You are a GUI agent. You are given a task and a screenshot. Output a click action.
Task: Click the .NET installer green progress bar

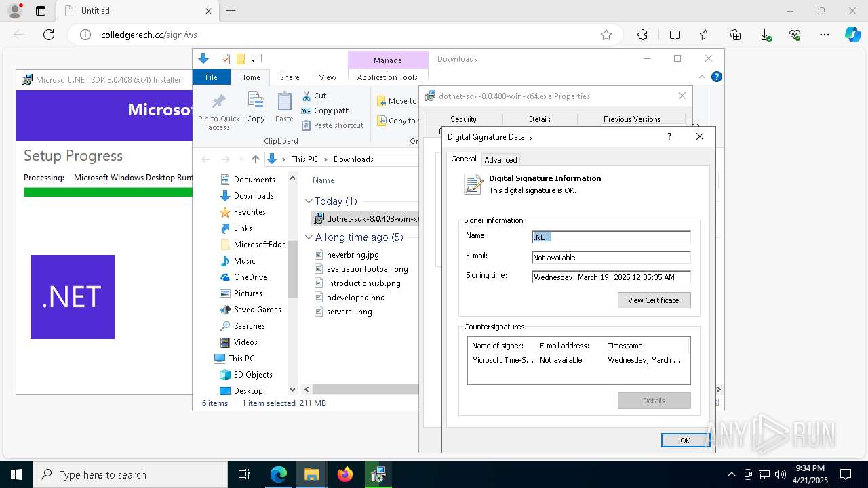click(x=108, y=192)
